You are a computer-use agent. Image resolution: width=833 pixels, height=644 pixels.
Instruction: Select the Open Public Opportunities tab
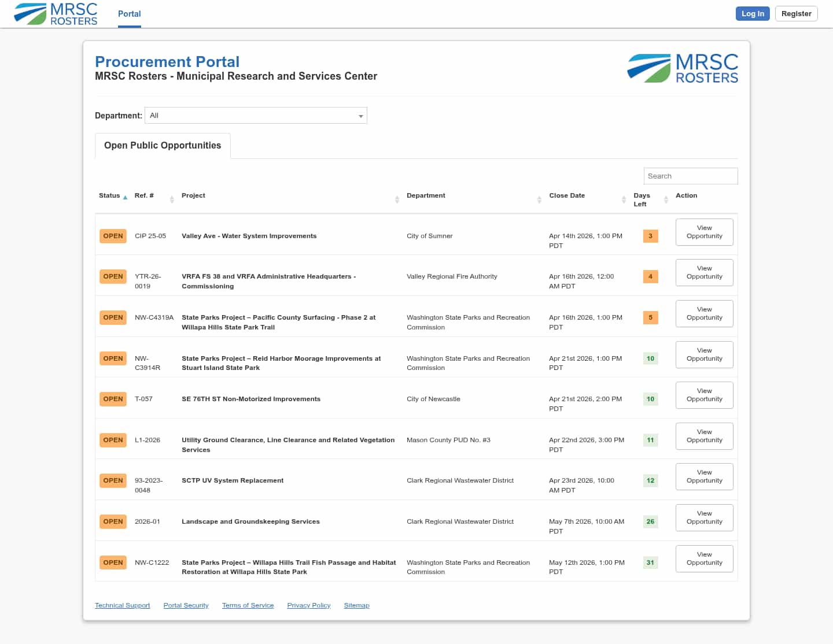[x=163, y=146]
